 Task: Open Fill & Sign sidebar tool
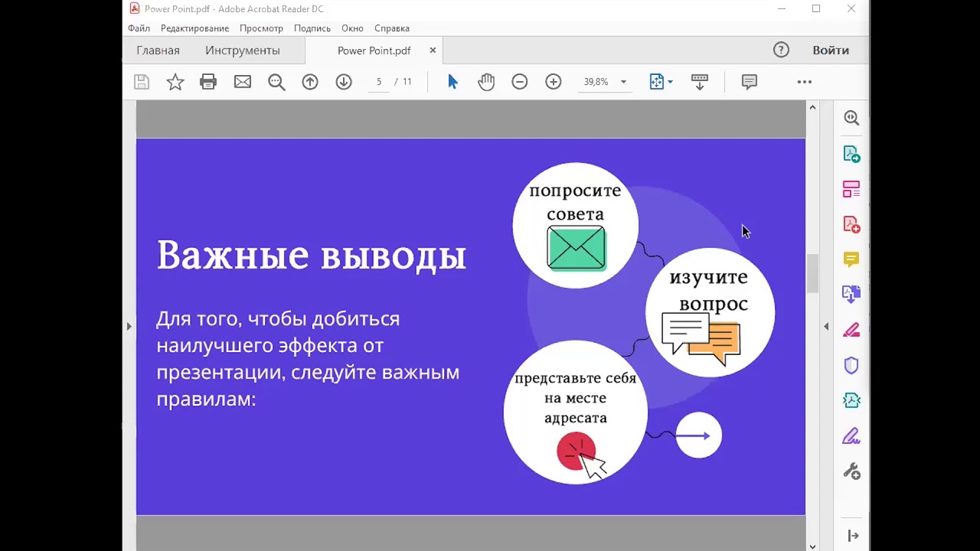coord(851,435)
